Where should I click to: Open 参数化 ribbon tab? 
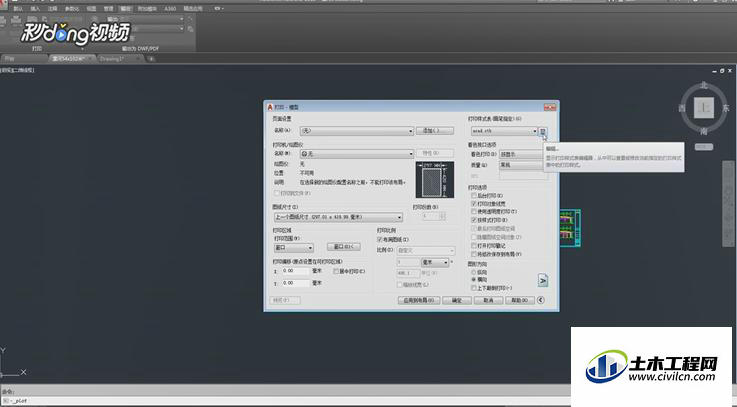(x=72, y=8)
